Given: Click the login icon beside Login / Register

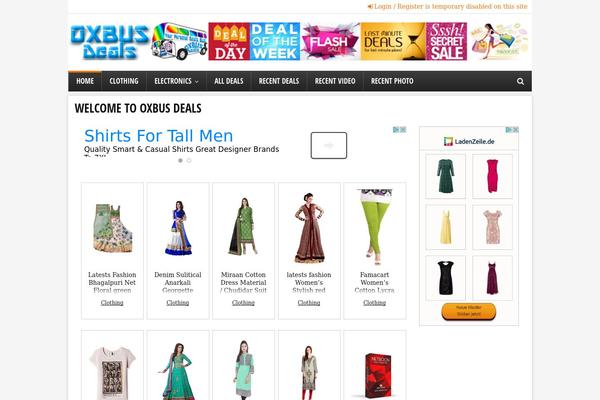Looking at the screenshot, I should tap(370, 7).
